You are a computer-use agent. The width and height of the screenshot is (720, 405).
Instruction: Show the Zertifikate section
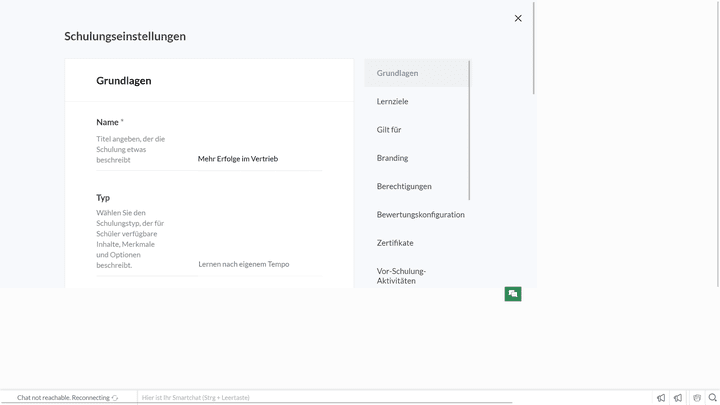395,243
